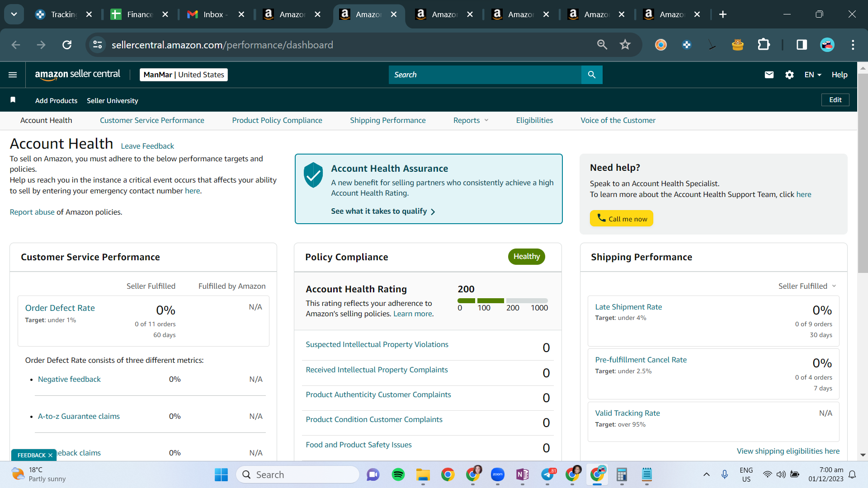Screen dimensions: 868x488
Task: Open the Calculator app in the taskbar
Action: pos(622,474)
